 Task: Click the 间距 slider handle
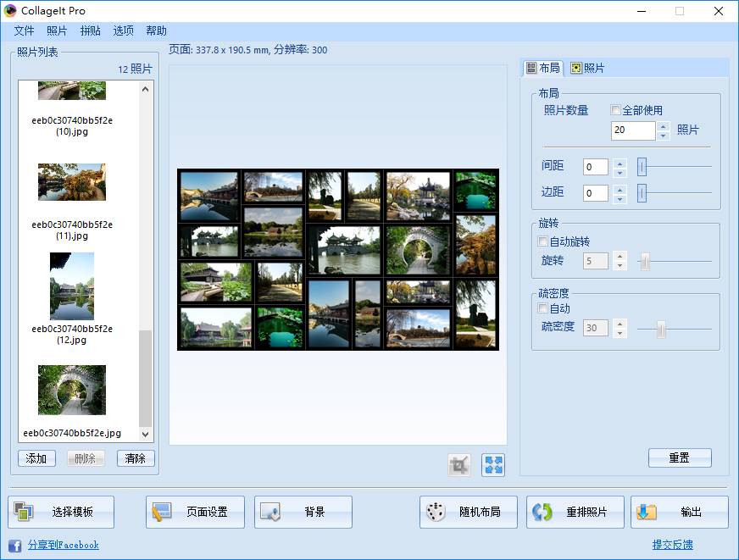(642, 167)
